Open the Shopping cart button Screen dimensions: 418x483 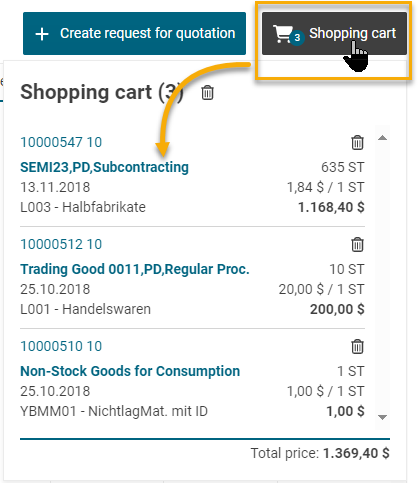[334, 33]
